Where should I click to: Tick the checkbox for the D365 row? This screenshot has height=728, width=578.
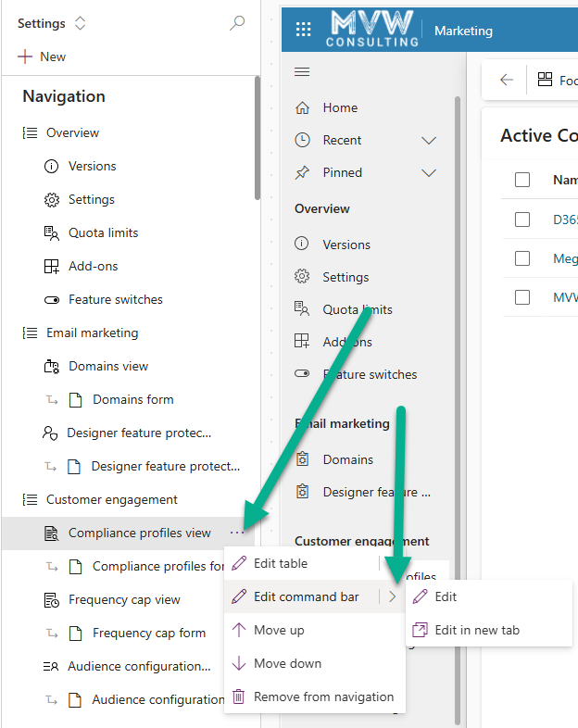pos(522,220)
